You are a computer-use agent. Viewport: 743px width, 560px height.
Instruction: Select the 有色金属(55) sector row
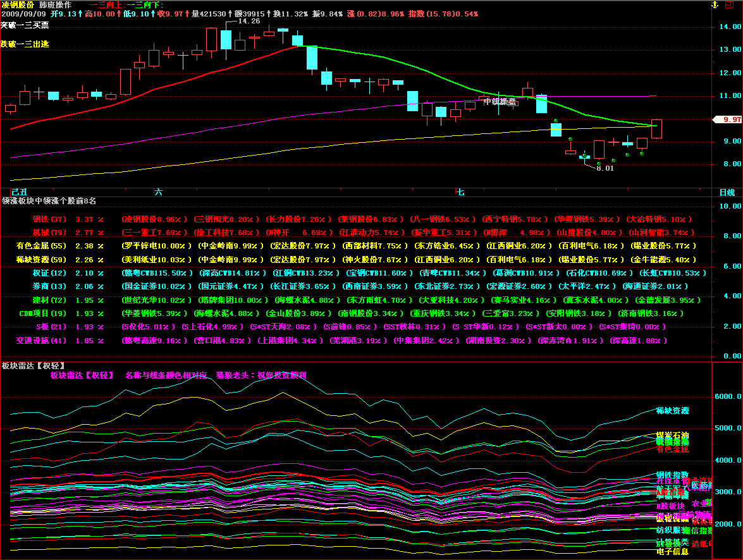[357, 246]
